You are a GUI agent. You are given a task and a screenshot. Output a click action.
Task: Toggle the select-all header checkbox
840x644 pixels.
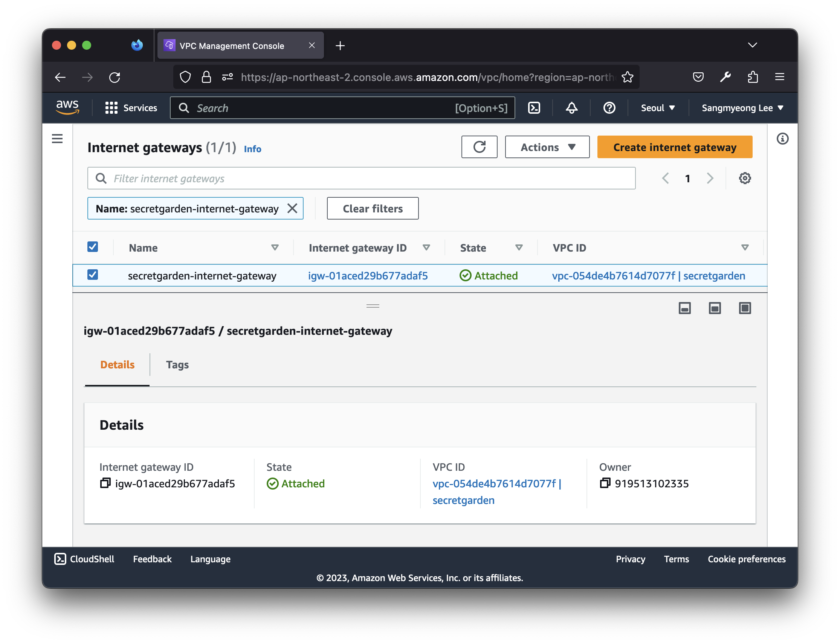93,247
